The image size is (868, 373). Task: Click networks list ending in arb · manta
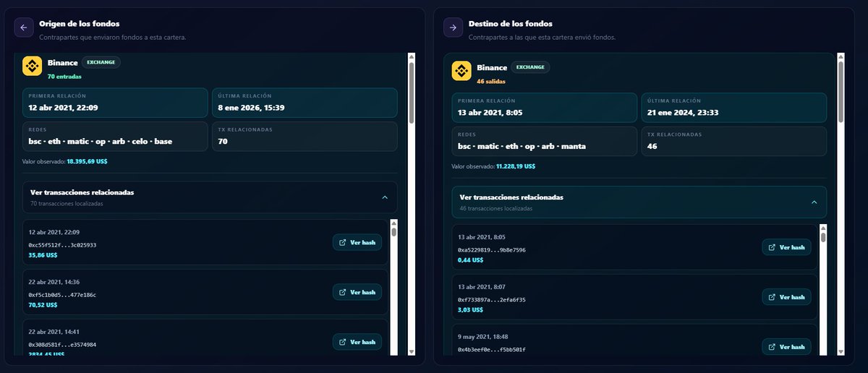[522, 146]
